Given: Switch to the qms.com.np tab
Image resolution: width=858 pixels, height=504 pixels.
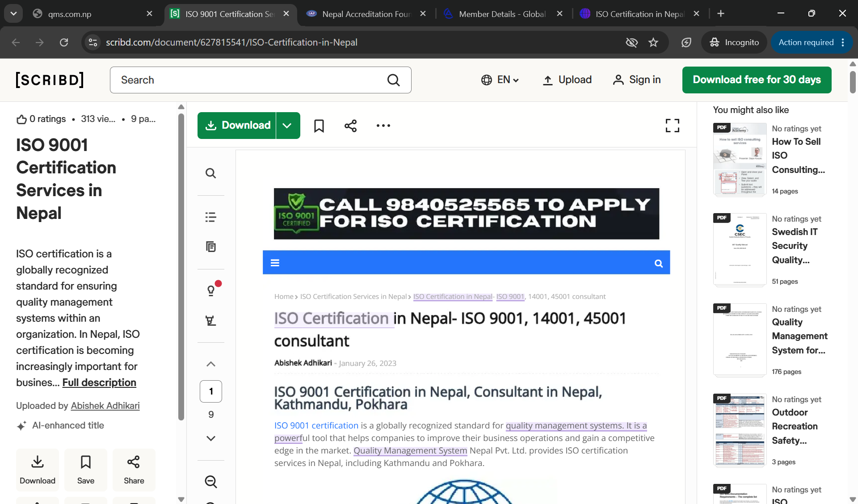Looking at the screenshot, I should [93, 14].
